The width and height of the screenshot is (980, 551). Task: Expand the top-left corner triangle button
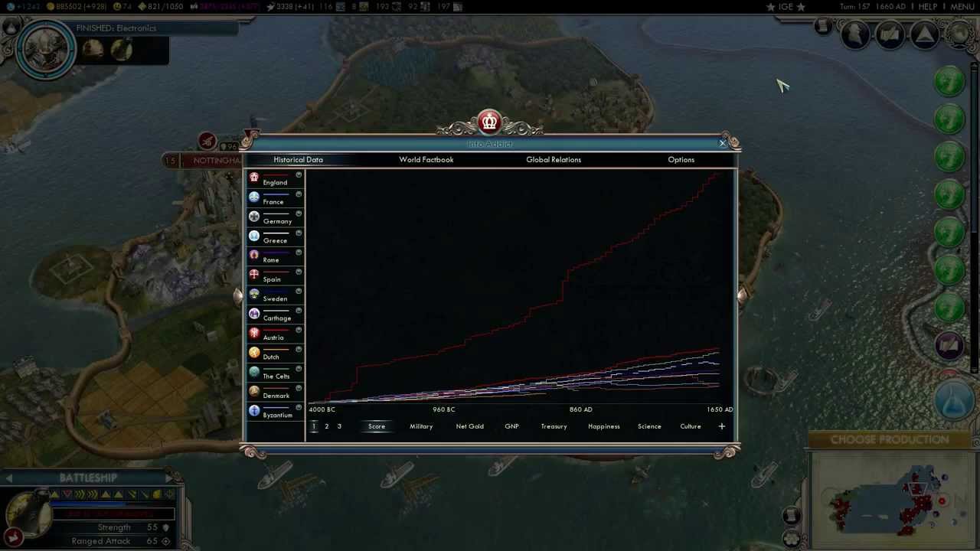(x=10, y=27)
